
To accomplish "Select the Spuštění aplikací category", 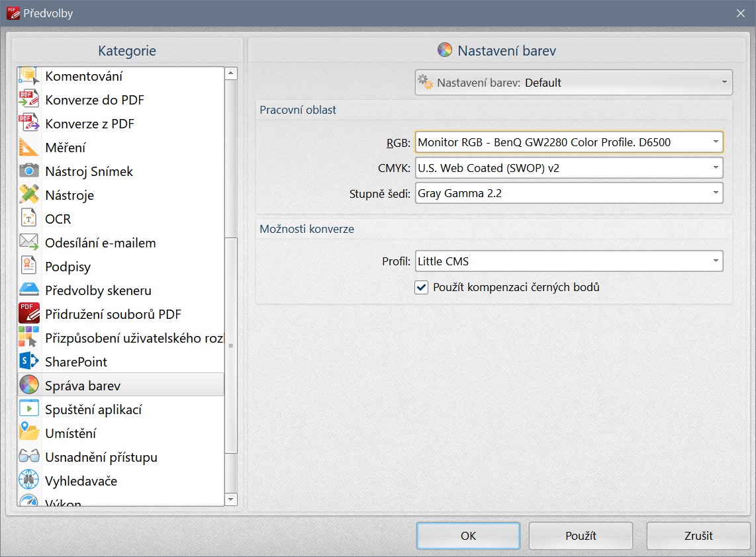I will pos(121,409).
